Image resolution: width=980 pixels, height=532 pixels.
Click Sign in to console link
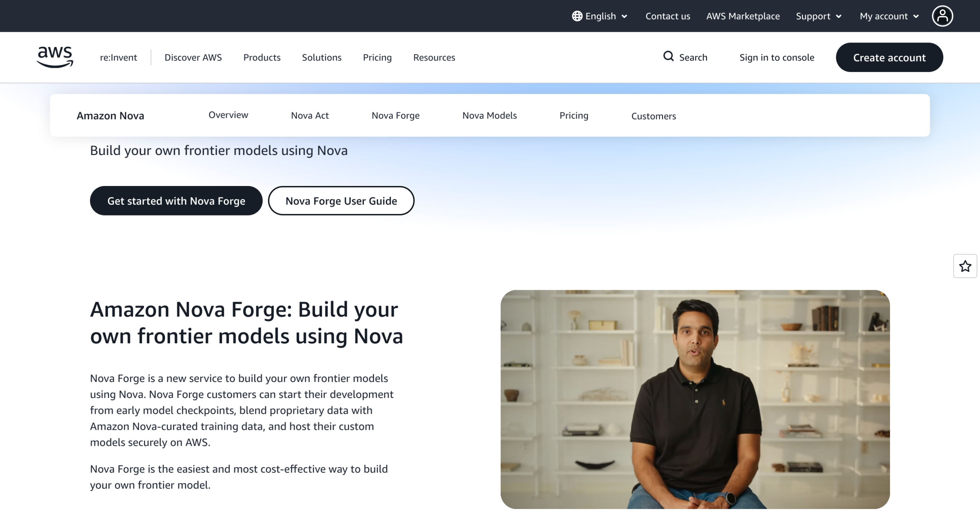coord(777,57)
